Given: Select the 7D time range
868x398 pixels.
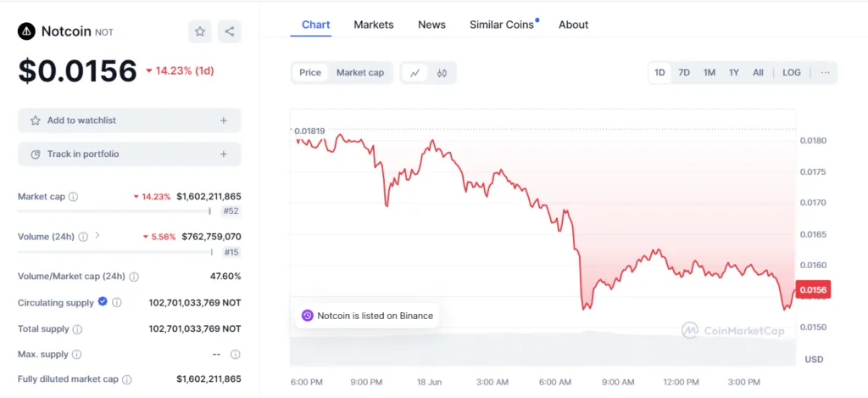Looking at the screenshot, I should pyautogui.click(x=684, y=73).
